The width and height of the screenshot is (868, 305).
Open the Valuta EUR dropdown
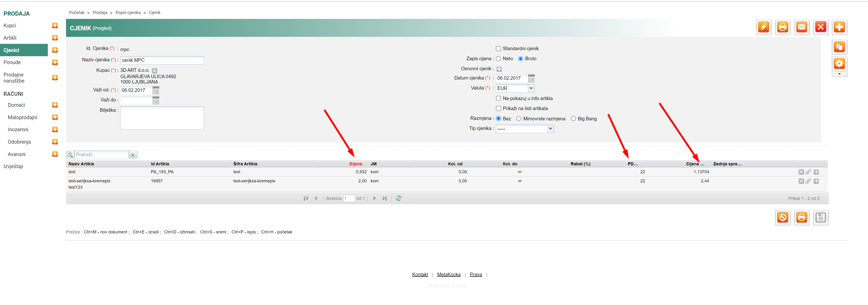pos(531,88)
